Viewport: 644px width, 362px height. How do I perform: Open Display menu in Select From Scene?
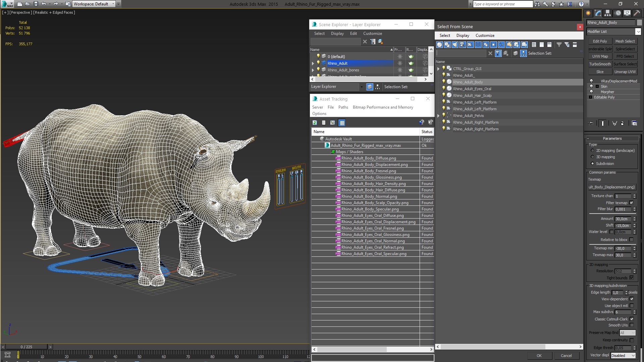[463, 36]
